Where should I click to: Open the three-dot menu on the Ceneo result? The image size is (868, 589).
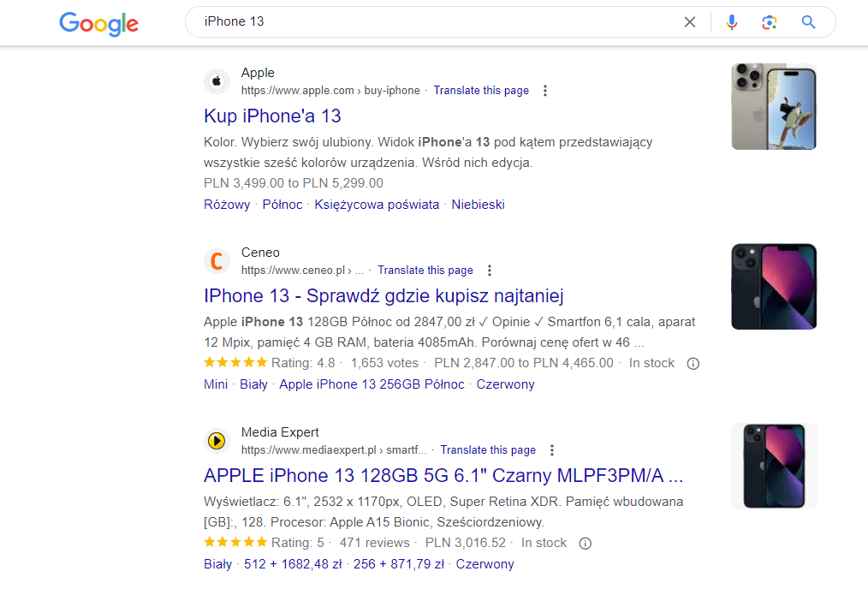489,270
